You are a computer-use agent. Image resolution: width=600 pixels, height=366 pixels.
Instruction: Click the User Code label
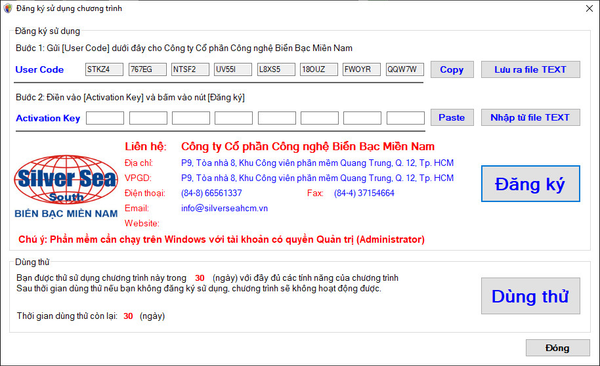(x=39, y=70)
